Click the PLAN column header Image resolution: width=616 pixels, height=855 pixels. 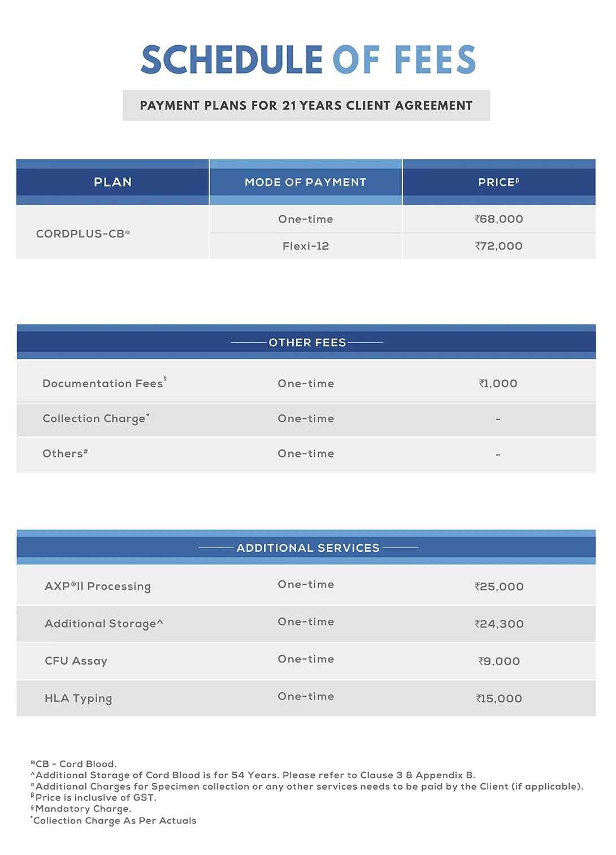[112, 182]
